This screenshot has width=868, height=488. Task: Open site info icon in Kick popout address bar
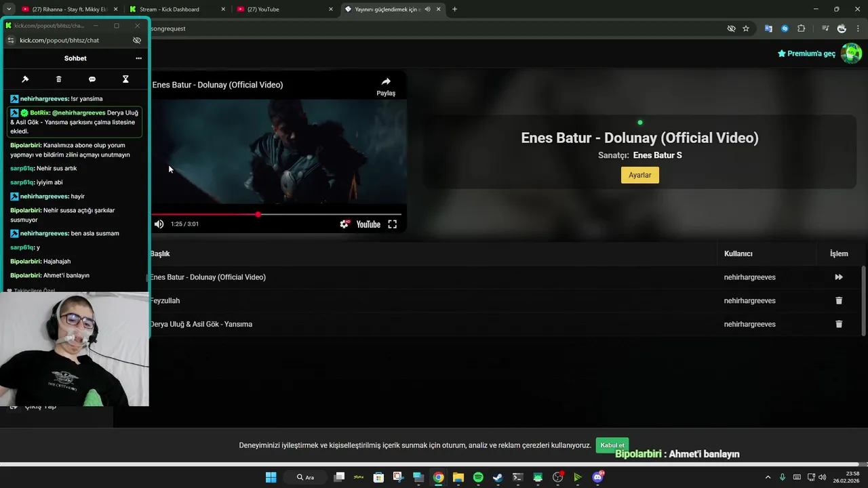pyautogui.click(x=11, y=41)
